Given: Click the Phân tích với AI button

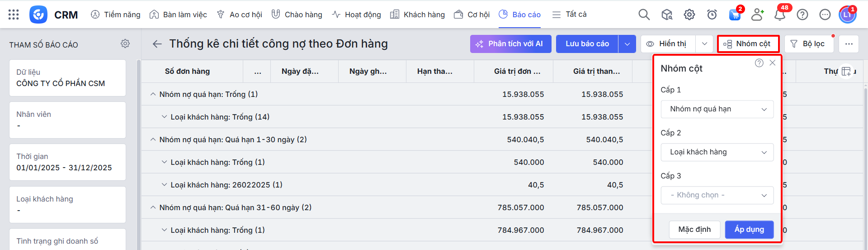Looking at the screenshot, I should [510, 44].
